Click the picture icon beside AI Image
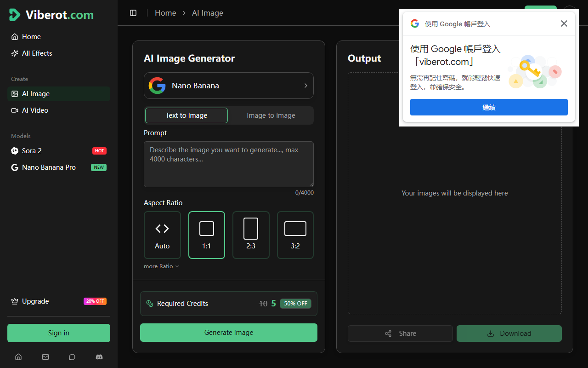The width and height of the screenshot is (588, 368). (15, 94)
